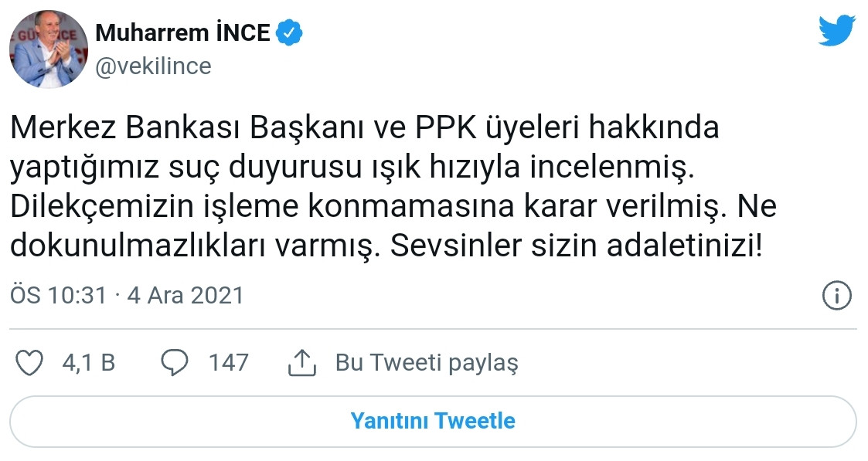Click the reply count showing 147
Viewport: 868px width, 461px height.
click(x=229, y=362)
